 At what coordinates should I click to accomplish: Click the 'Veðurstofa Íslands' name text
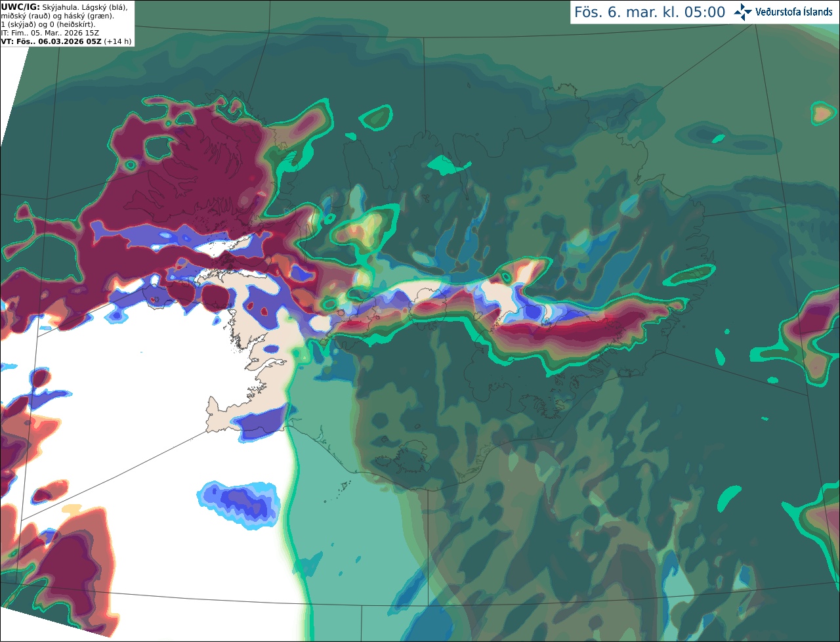pyautogui.click(x=793, y=12)
